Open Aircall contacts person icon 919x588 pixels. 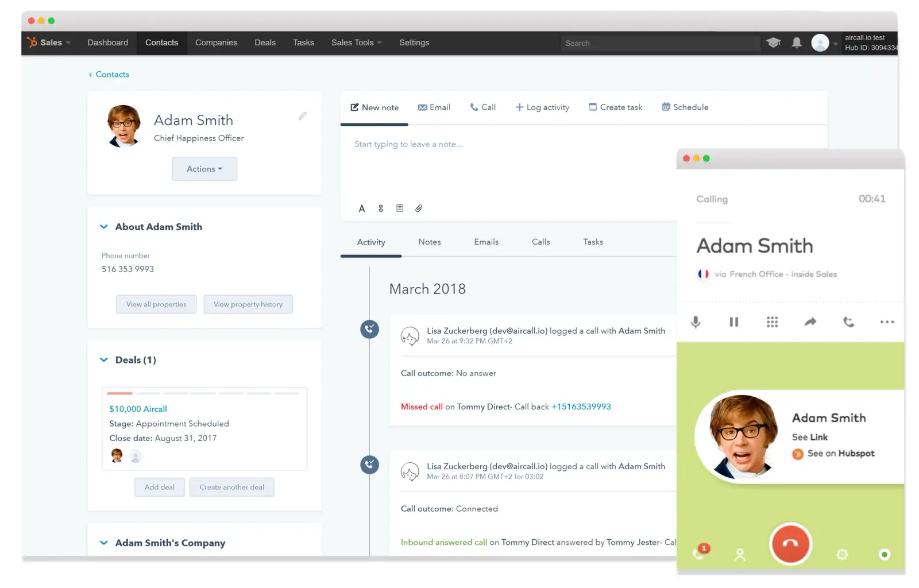(x=740, y=555)
